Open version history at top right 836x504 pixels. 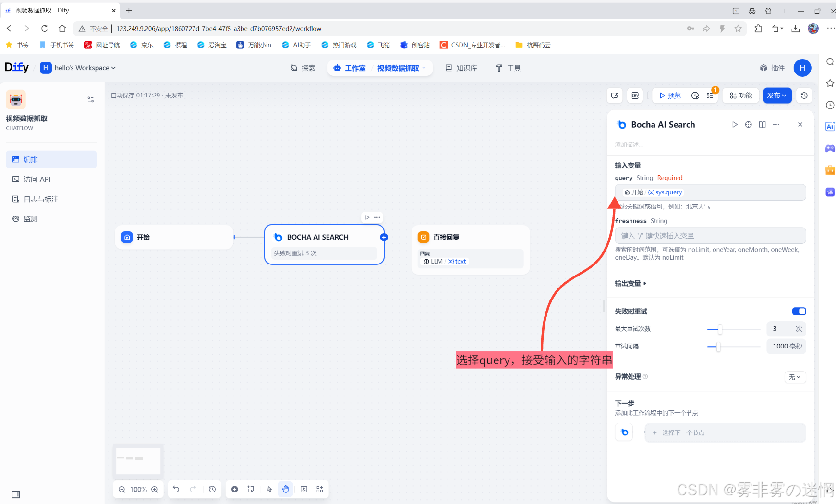[804, 96]
